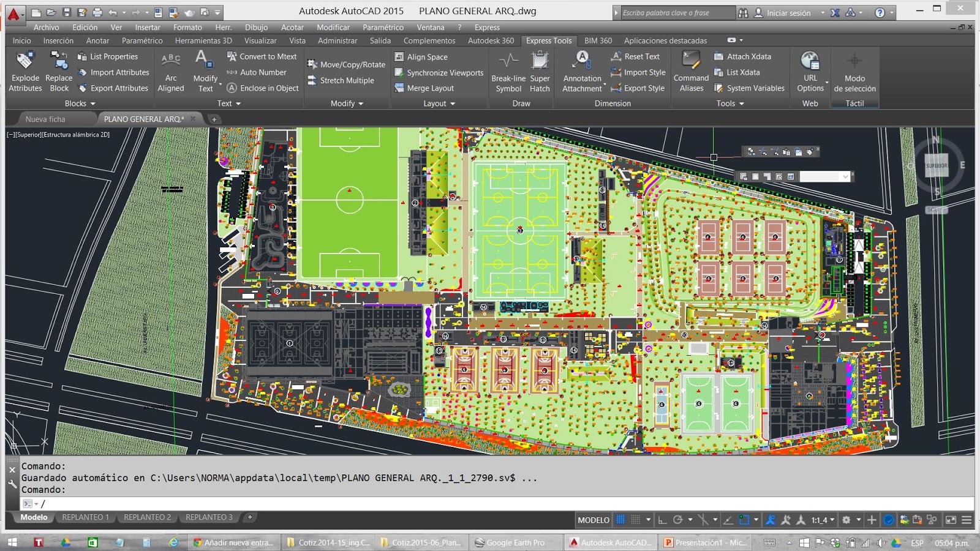Activate Modo de selección touch mode

coord(854,72)
